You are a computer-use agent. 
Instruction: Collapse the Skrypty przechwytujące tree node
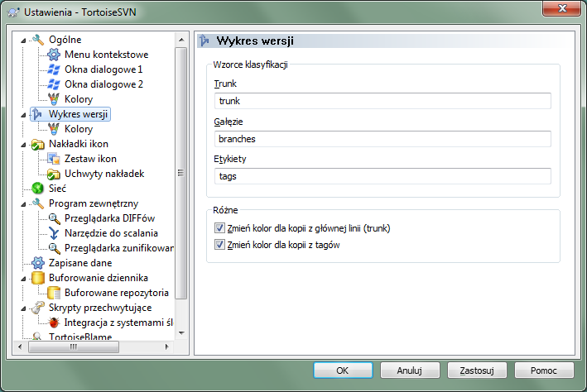23,308
